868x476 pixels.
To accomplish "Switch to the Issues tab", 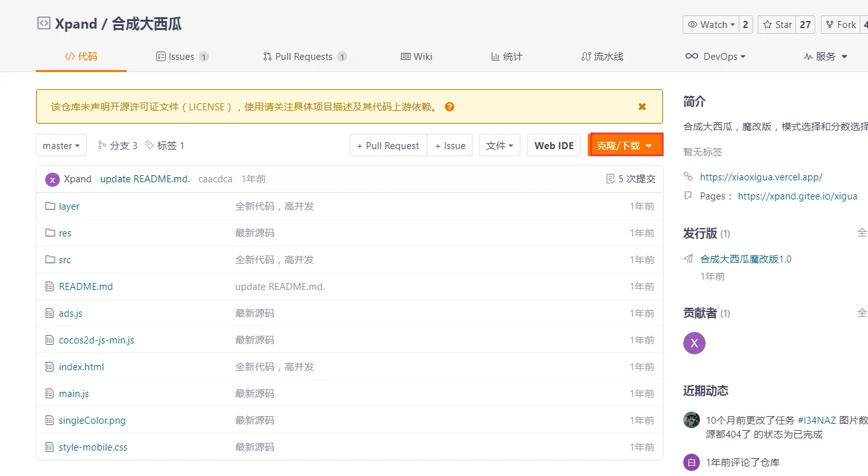I will click(x=182, y=57).
